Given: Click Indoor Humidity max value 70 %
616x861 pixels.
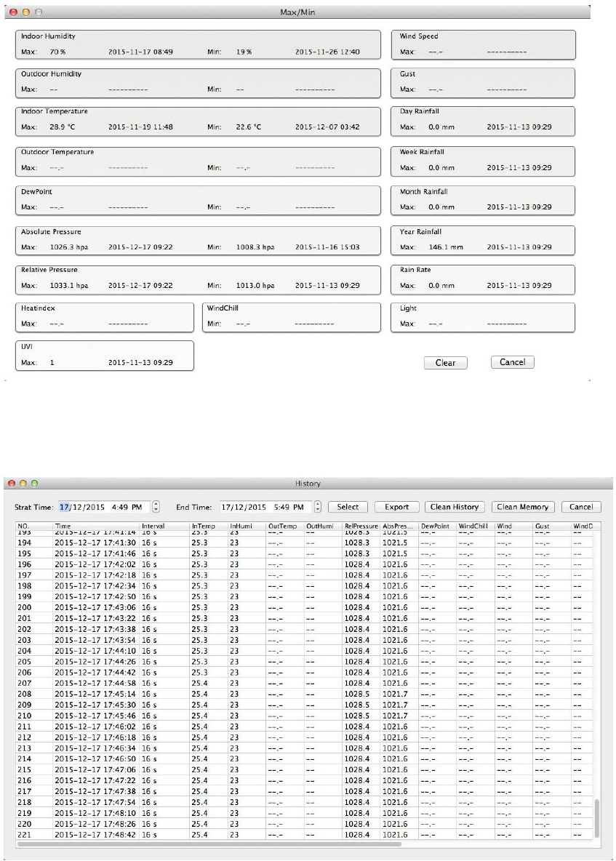Looking at the screenshot, I should (x=57, y=52).
